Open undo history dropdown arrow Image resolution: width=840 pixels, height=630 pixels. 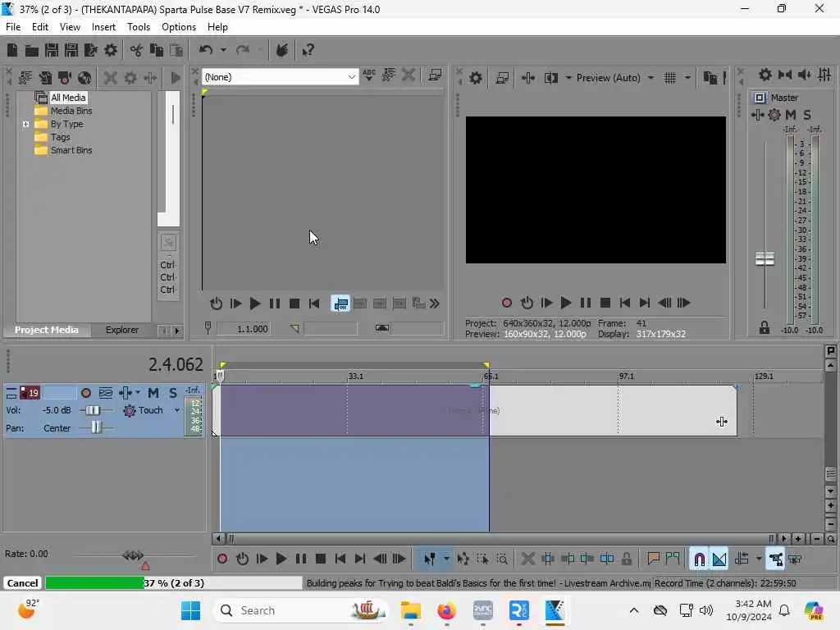(x=223, y=50)
